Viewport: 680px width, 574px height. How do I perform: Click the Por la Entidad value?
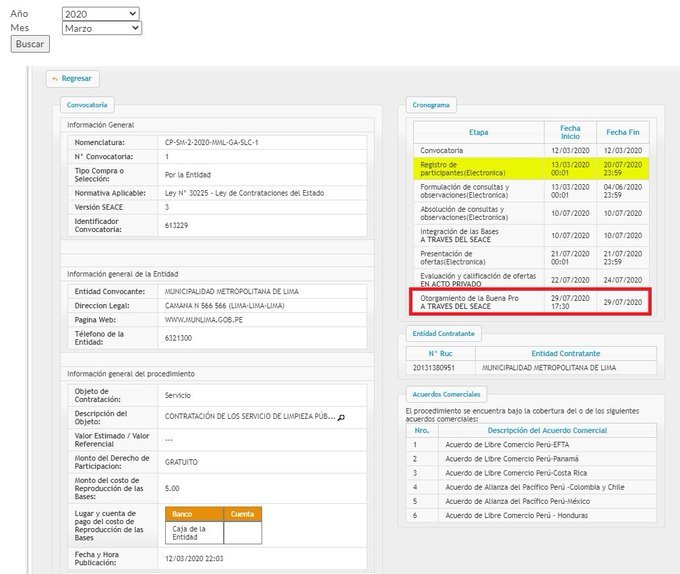click(x=188, y=175)
